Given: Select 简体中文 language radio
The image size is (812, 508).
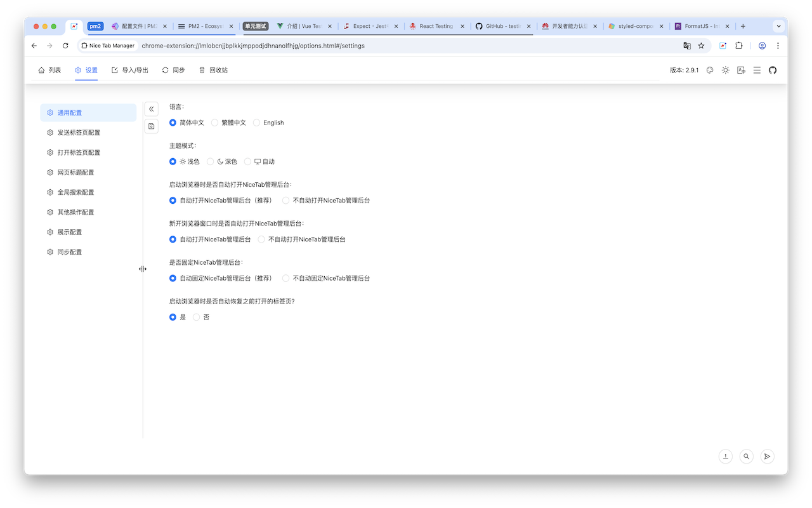Looking at the screenshot, I should [x=187, y=123].
